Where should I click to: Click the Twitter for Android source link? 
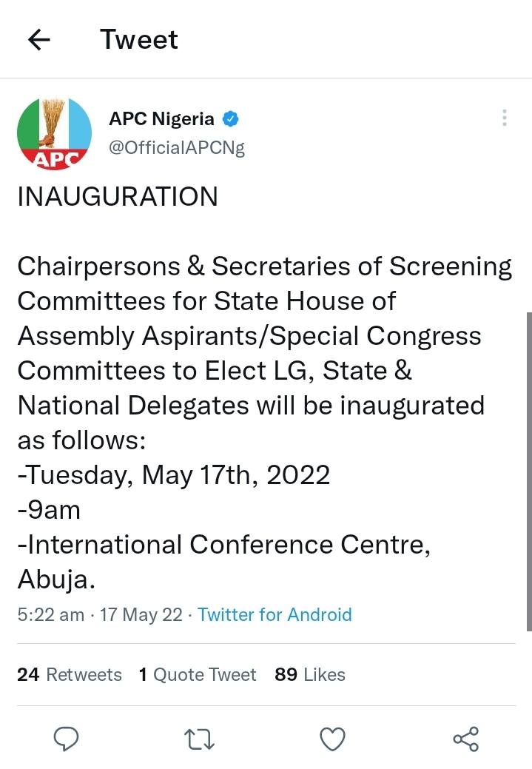(x=275, y=614)
